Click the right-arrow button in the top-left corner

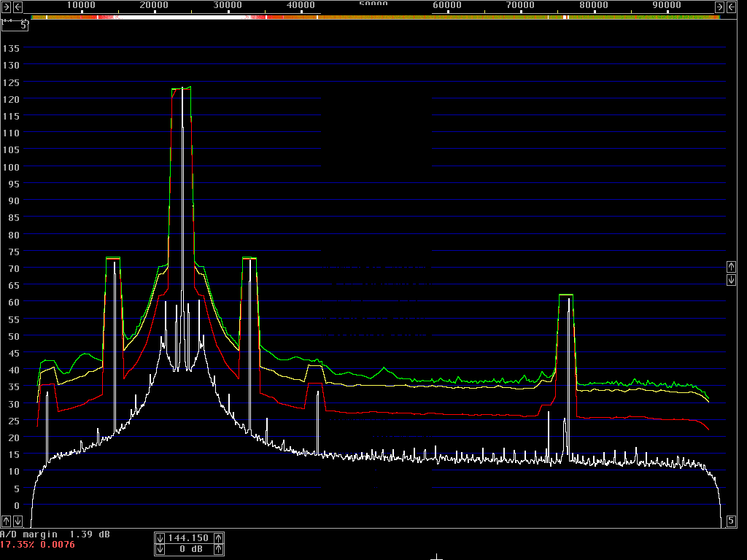tap(6, 7)
